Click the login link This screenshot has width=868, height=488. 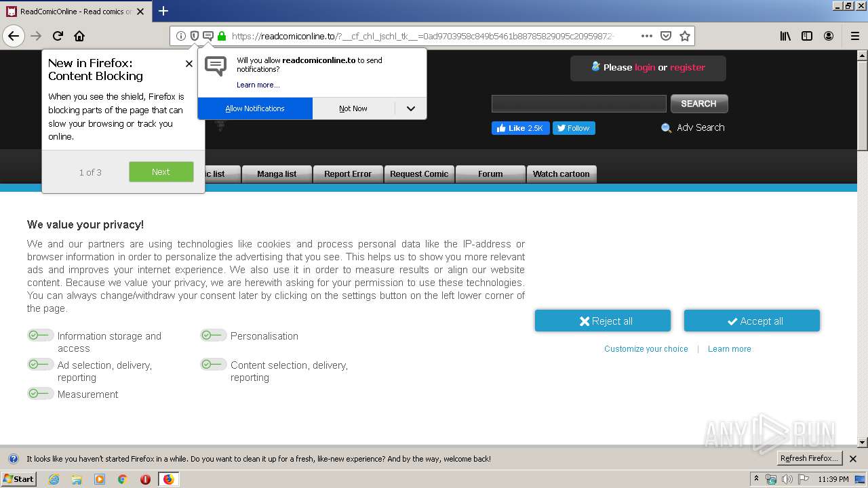(x=645, y=67)
